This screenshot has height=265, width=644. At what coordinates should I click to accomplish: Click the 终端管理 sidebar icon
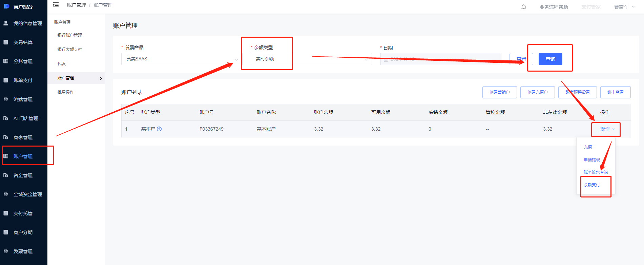tap(6, 99)
